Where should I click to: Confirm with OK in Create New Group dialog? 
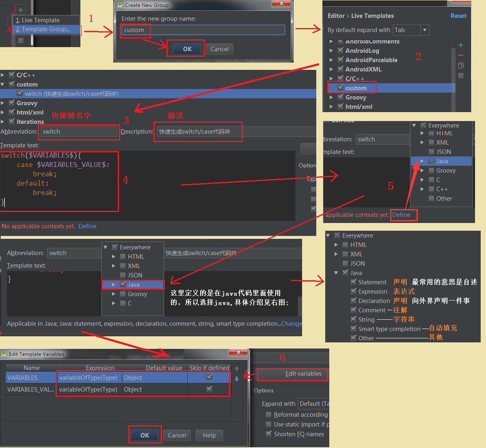187,49
